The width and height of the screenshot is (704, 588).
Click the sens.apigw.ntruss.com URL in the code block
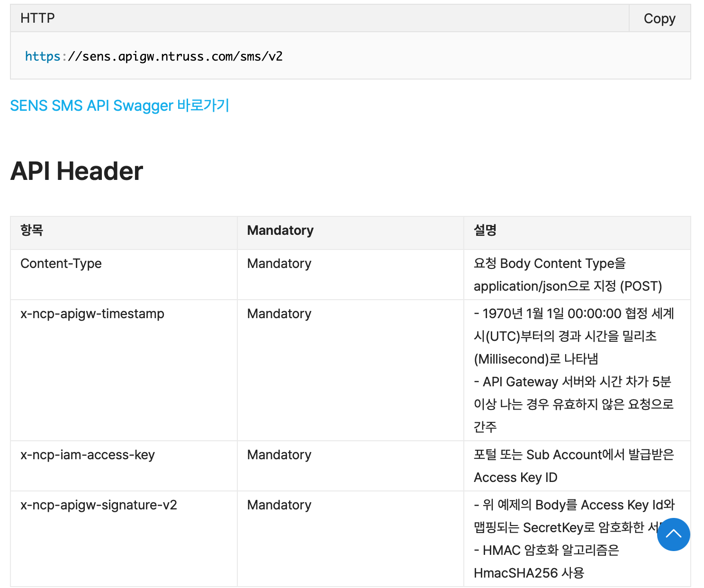click(153, 56)
